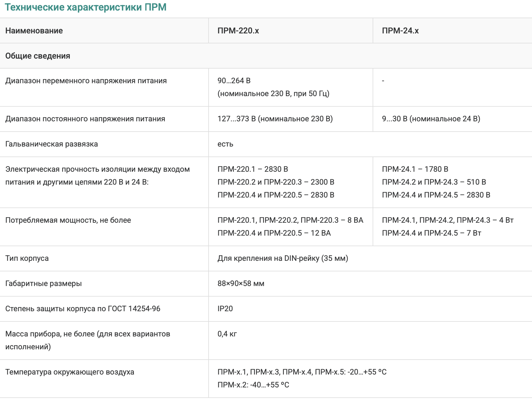Click 'Температура окружающего воздуха' row label
Screen dimensions: 532x405
tap(70, 372)
